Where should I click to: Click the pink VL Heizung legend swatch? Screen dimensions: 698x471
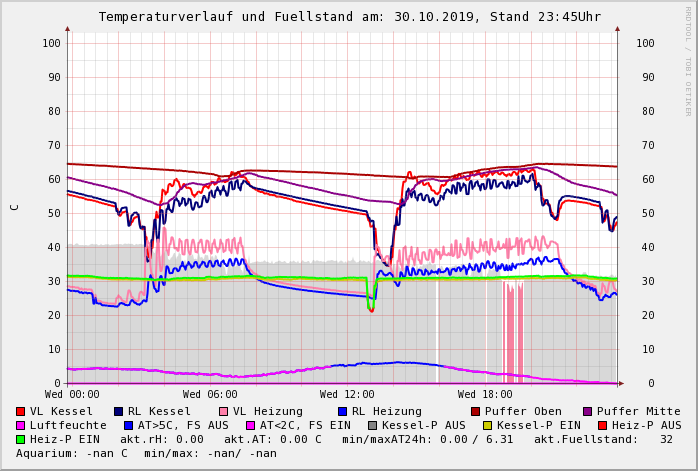point(223,411)
